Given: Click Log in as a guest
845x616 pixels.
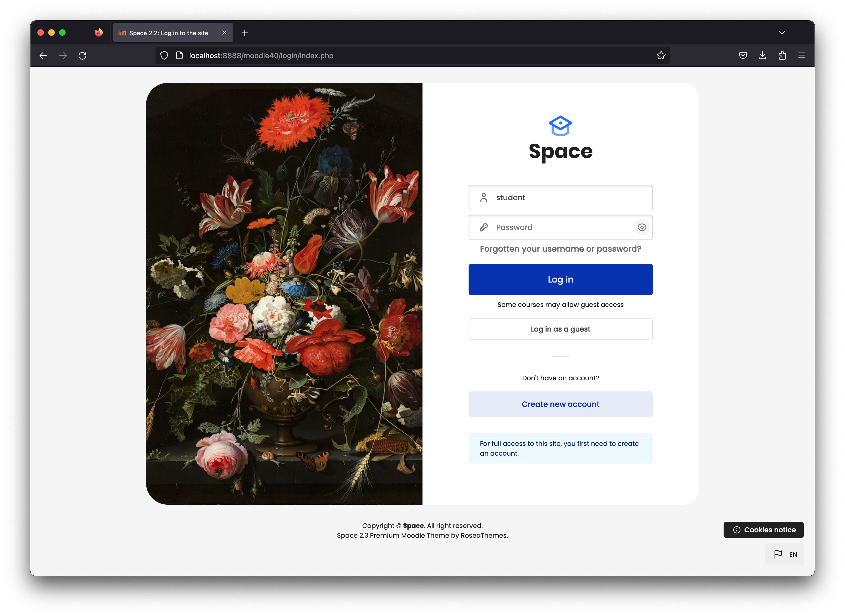Looking at the screenshot, I should (x=560, y=329).
